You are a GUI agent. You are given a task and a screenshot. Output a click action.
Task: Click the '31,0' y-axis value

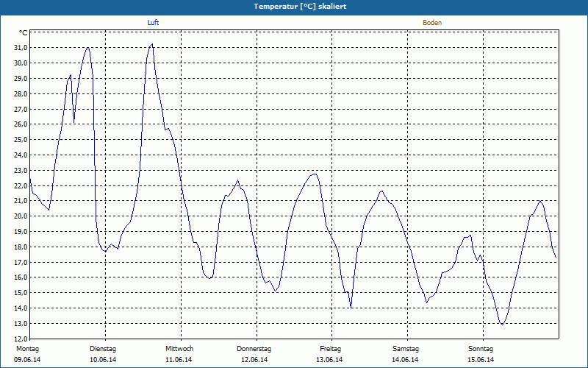(x=21, y=48)
